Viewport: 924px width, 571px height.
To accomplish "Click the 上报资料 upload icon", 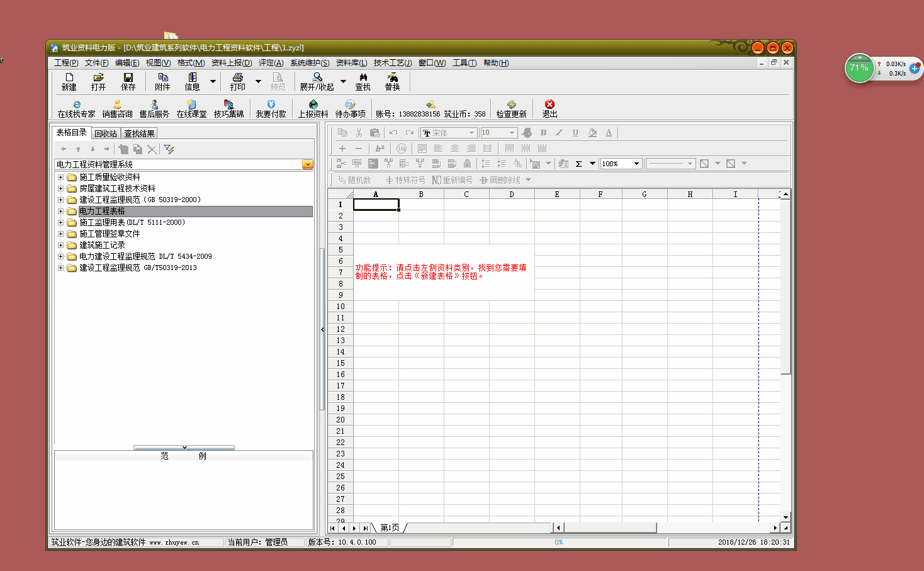I will pyautogui.click(x=313, y=108).
